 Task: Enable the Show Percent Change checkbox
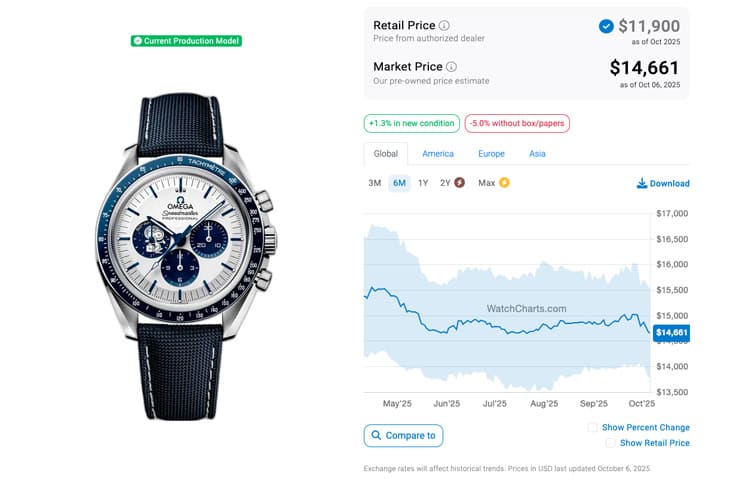point(593,427)
